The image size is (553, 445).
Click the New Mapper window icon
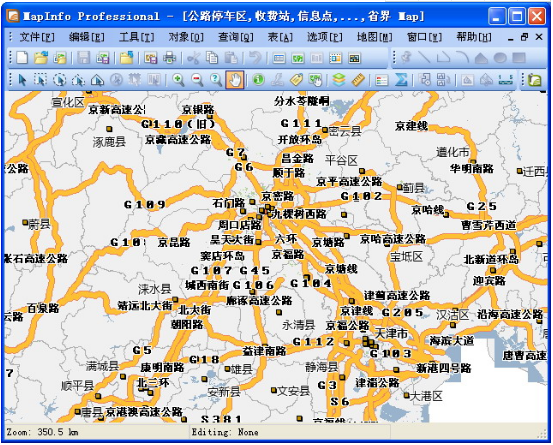(x=298, y=57)
